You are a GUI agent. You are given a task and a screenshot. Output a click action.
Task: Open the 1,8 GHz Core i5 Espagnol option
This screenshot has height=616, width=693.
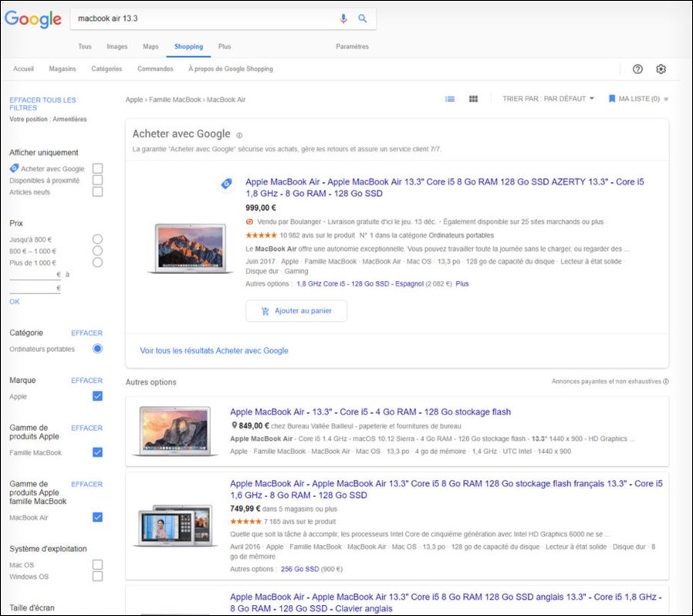360,284
